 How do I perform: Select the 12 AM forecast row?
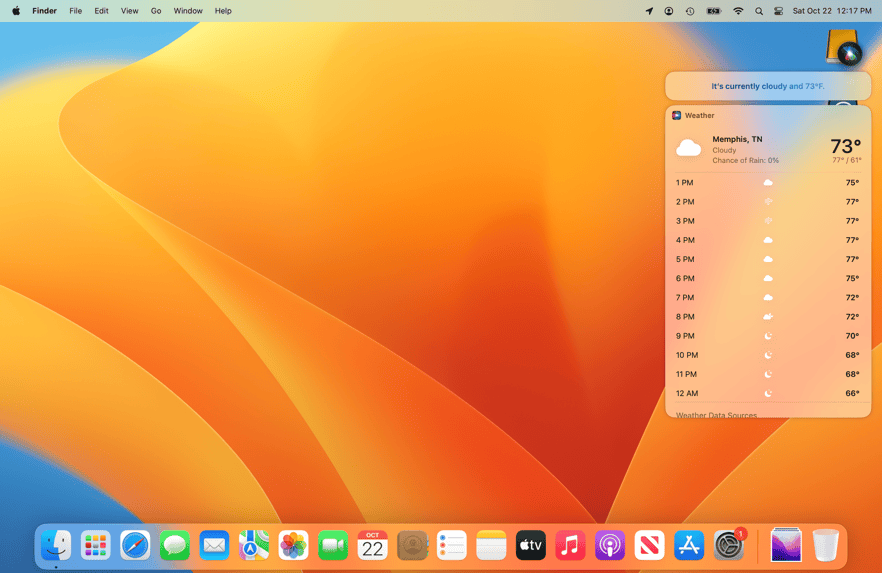768,393
